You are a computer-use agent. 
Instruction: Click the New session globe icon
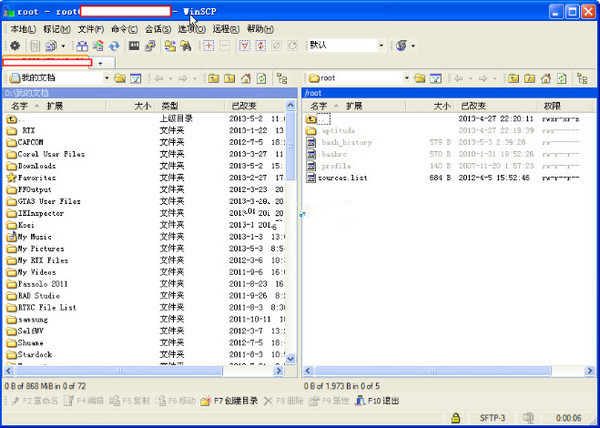401,46
